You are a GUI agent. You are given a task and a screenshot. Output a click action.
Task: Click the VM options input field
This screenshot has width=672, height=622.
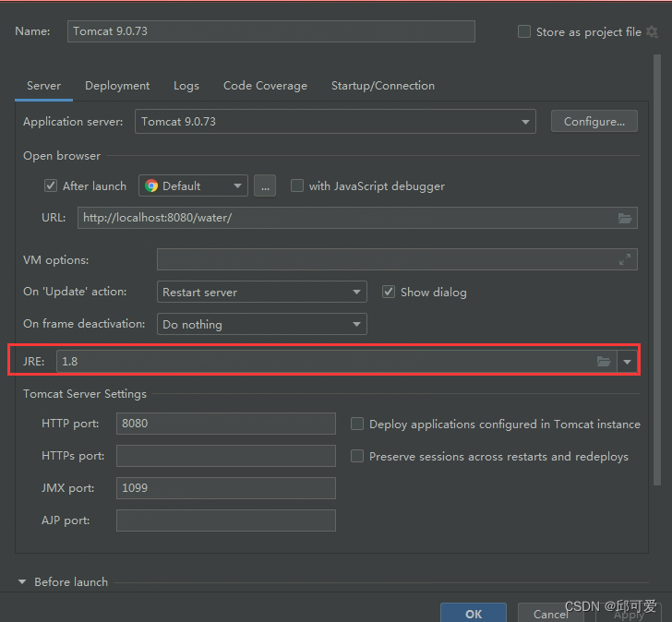(397, 259)
